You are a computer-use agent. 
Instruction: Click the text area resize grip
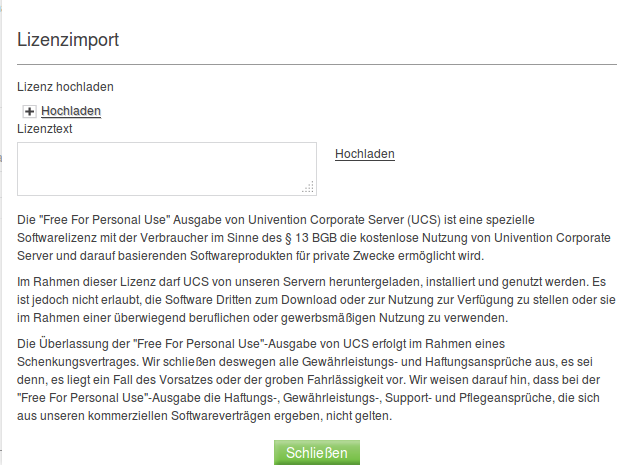[x=309, y=187]
